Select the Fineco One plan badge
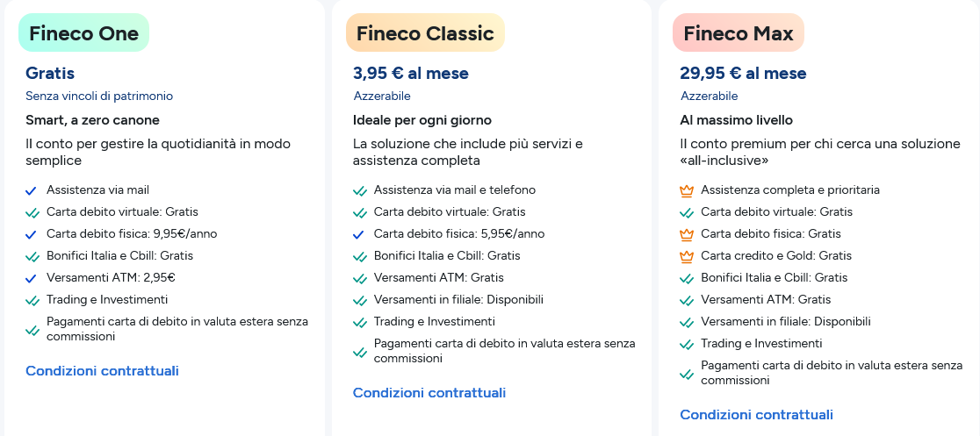This screenshot has width=980, height=436. coord(84,33)
